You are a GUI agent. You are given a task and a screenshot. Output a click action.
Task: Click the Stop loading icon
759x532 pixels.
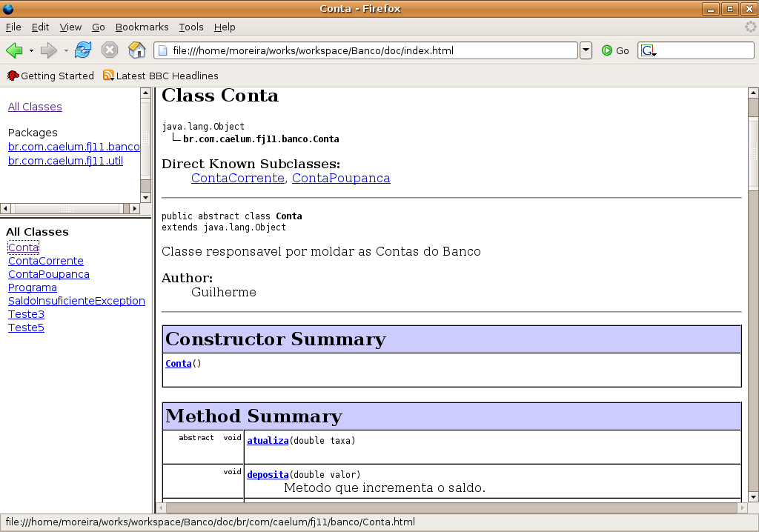point(110,50)
